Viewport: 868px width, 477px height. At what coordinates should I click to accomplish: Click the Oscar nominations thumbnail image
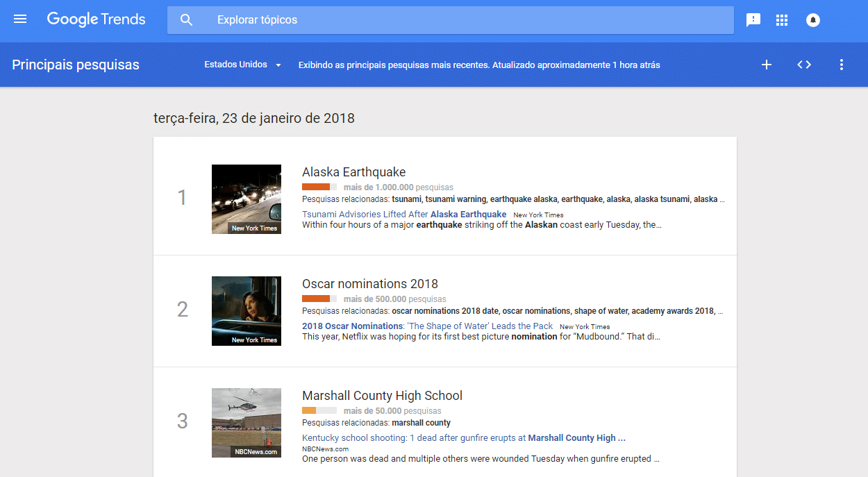pyautogui.click(x=247, y=311)
